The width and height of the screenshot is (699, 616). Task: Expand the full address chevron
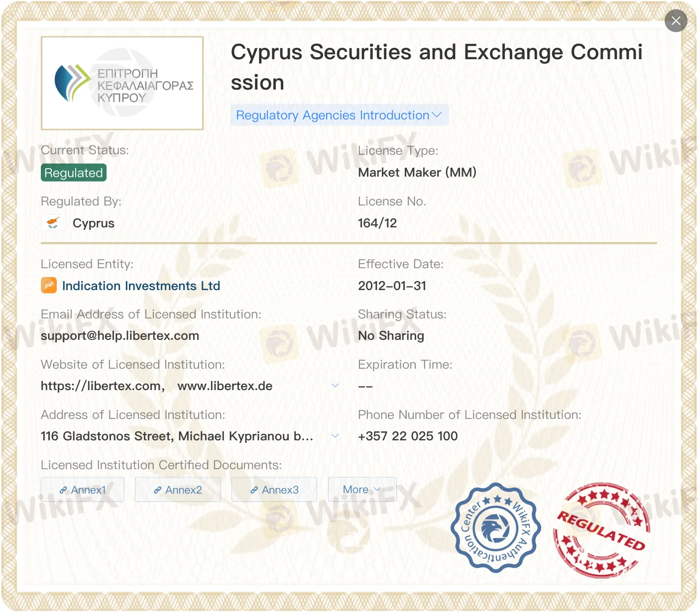(x=335, y=436)
